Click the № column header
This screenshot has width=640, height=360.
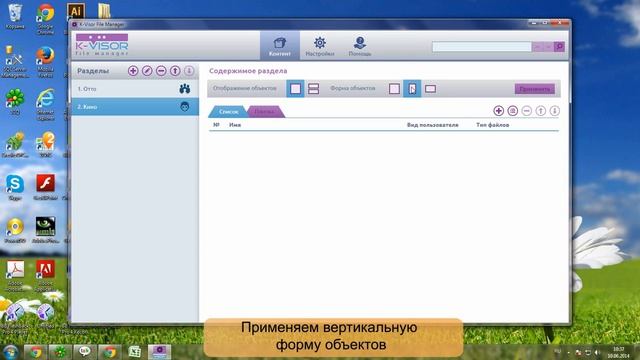coord(216,125)
